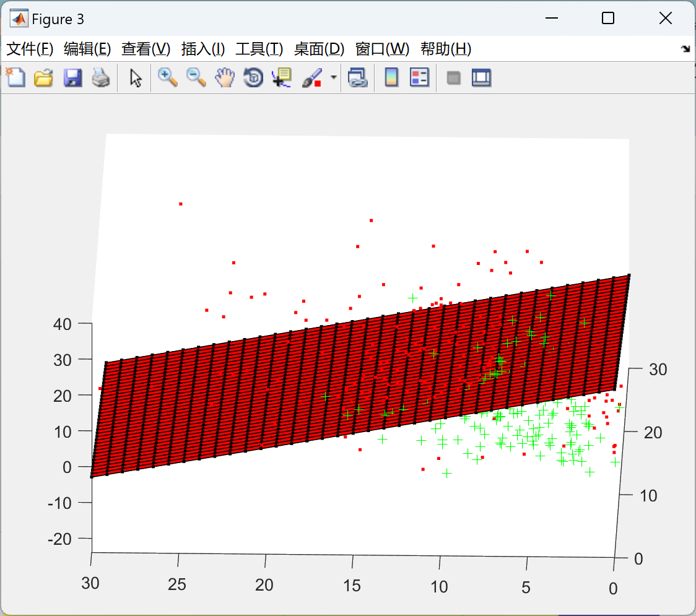
Task: Open the brush color dropdown arrow
Action: point(334,77)
